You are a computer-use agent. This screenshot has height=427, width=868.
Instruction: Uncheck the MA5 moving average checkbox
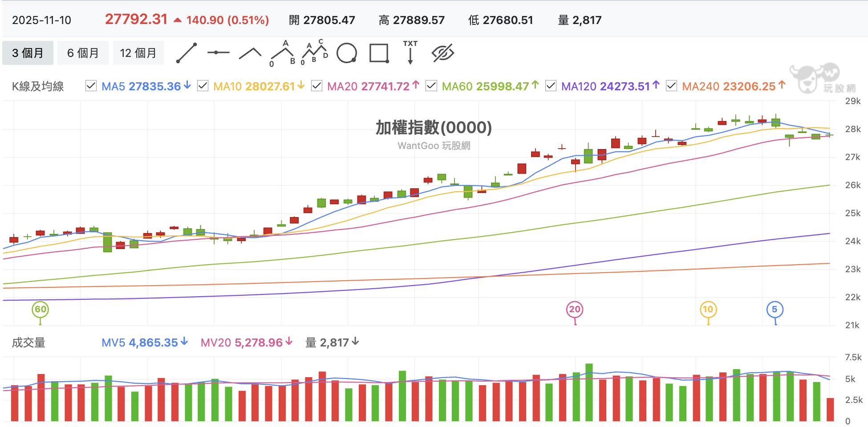[x=91, y=85]
